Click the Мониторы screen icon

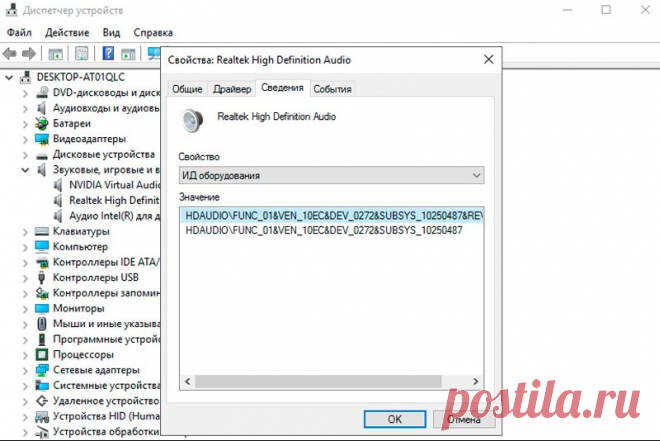coord(42,308)
